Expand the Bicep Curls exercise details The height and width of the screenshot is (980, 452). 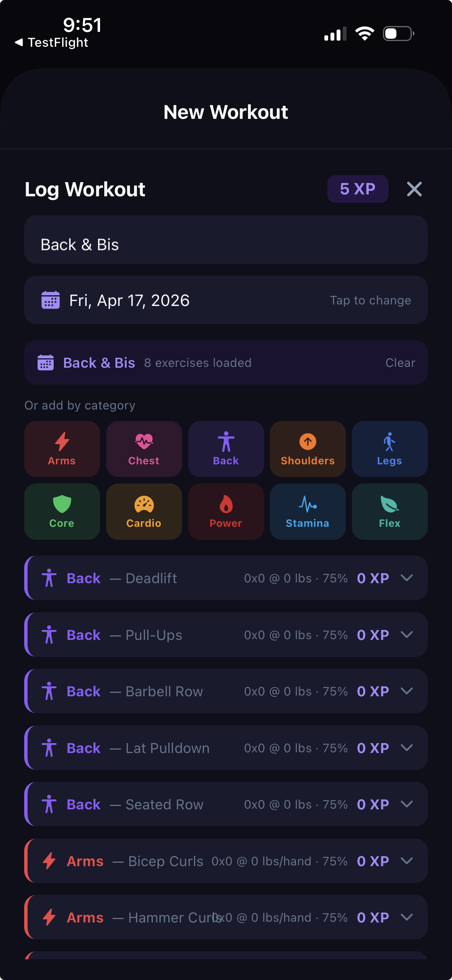tap(406, 861)
